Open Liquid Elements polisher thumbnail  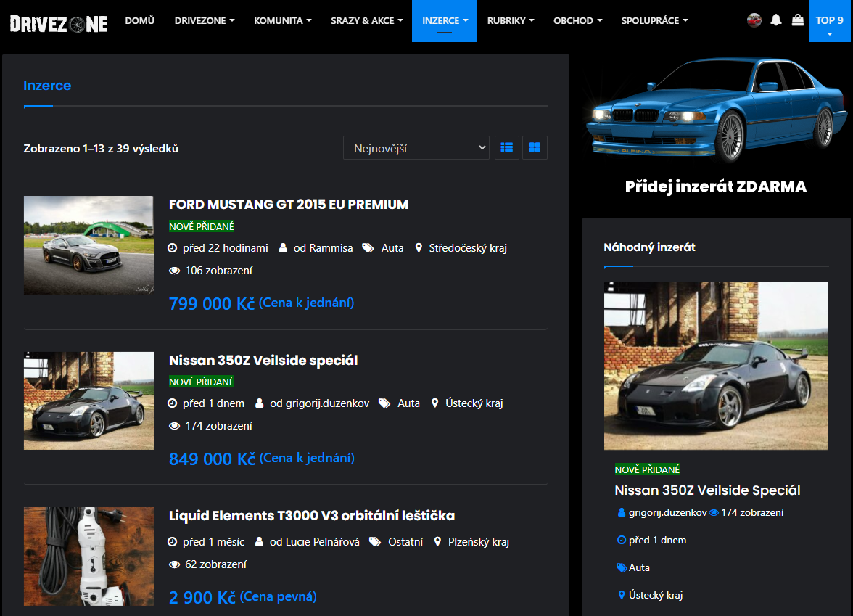coord(89,556)
